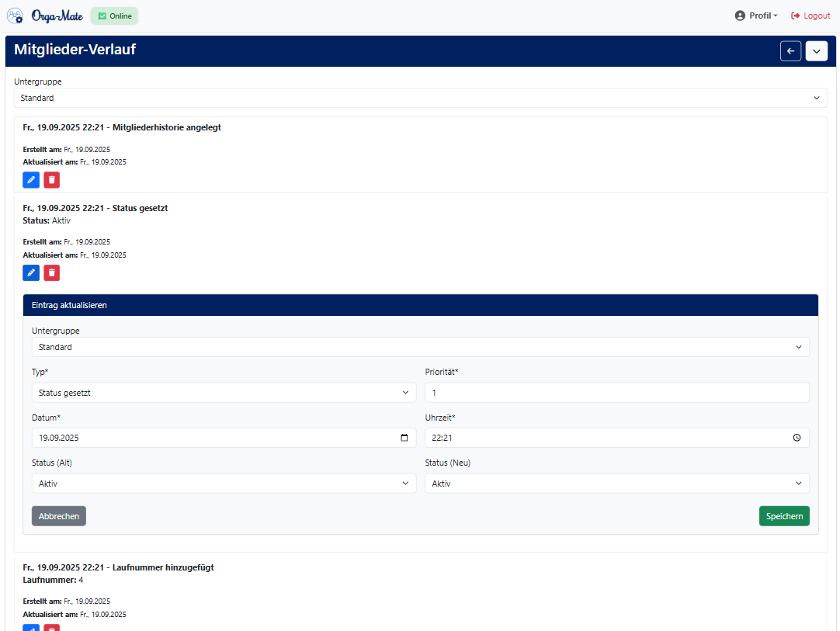Open the Typ dropdown showing Status gesetzt
Screen dimensions: 840x631
(x=224, y=393)
